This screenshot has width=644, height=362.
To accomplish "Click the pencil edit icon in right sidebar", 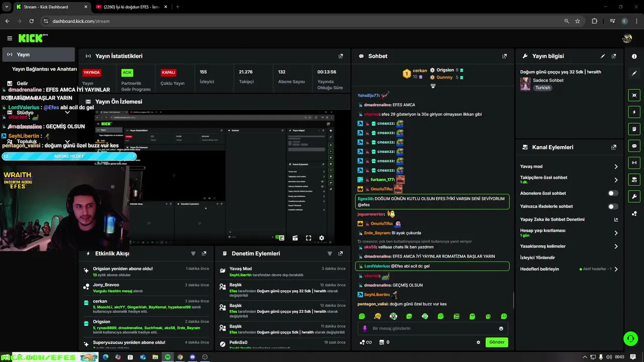I will (634, 73).
